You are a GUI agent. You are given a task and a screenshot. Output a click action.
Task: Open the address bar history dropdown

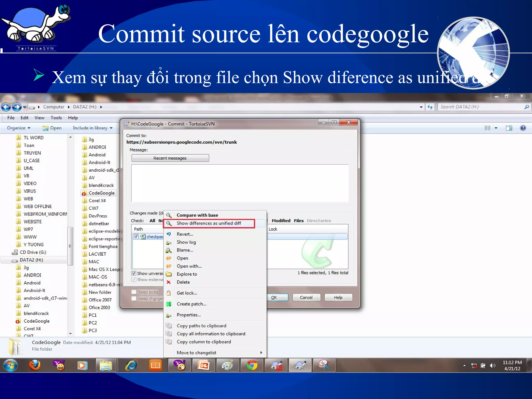tap(421, 107)
